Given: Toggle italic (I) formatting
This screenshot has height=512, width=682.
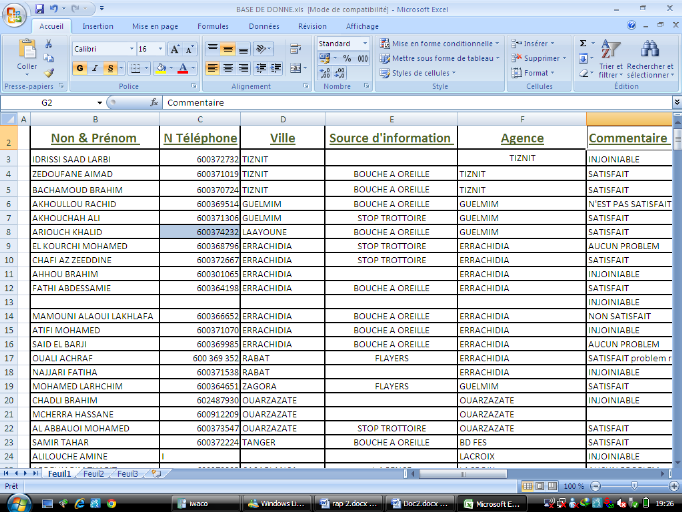Looking at the screenshot, I should 94,69.
